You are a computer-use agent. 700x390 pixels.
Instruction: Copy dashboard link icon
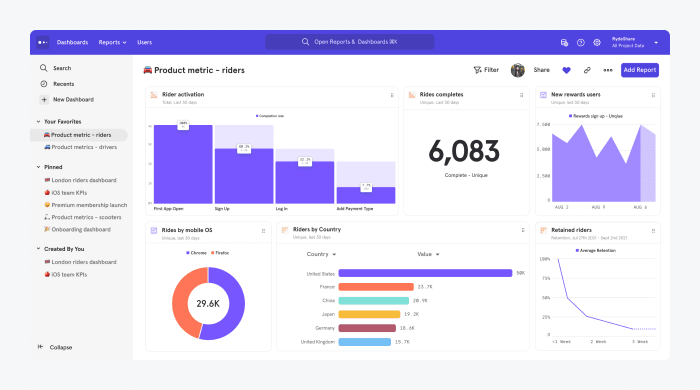click(587, 70)
